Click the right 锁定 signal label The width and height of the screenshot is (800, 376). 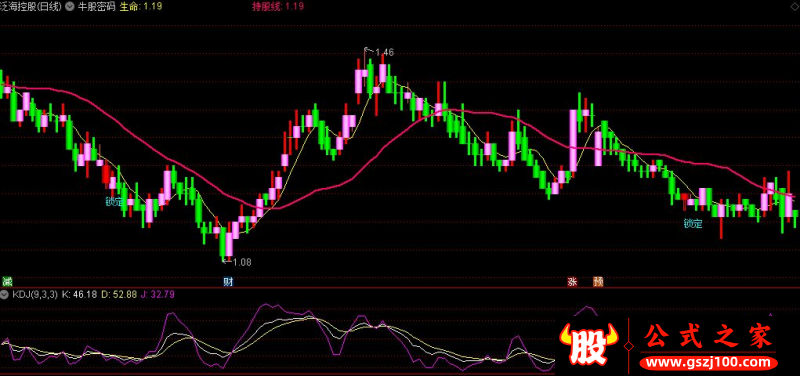693,223
